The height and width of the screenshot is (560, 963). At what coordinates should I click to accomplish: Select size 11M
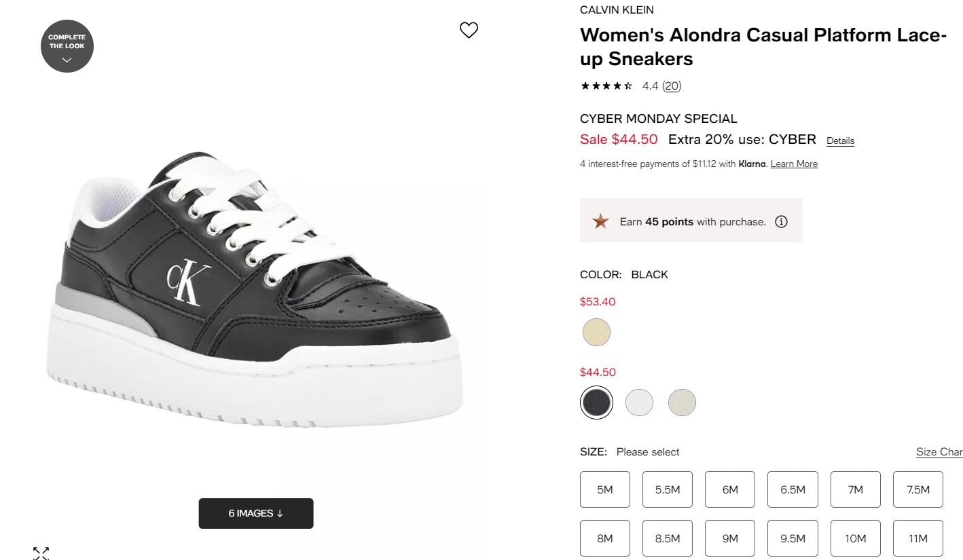tap(918, 538)
